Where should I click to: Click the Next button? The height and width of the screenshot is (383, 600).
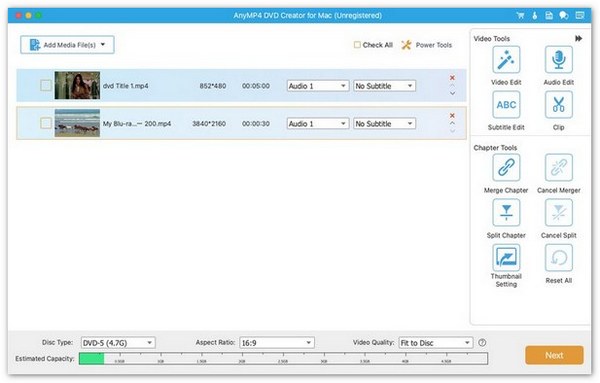tap(554, 355)
